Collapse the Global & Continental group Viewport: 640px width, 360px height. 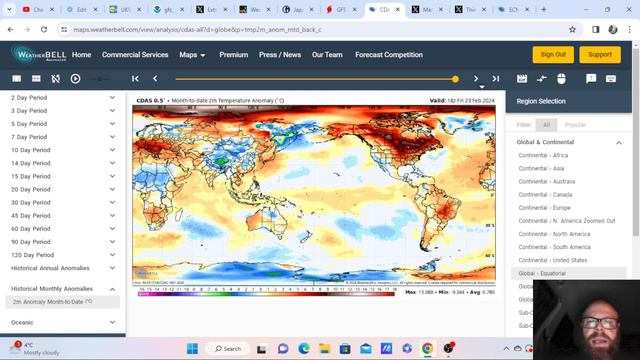(x=569, y=142)
